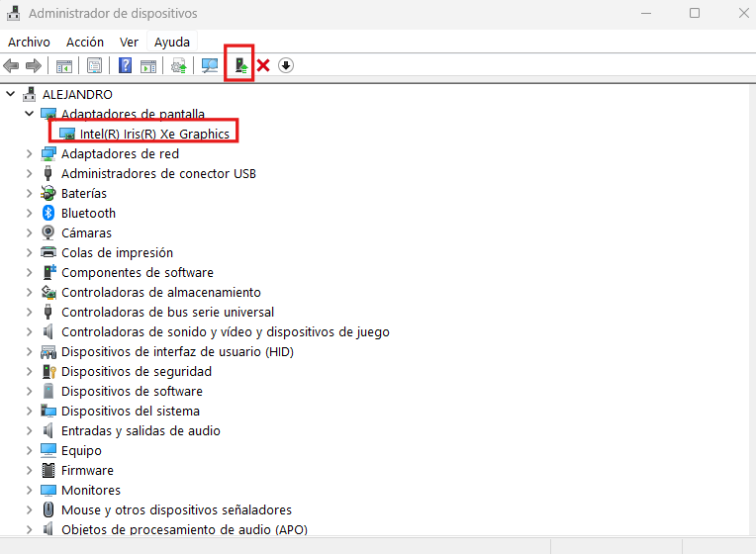
Task: Click the scan for hardware changes icon
Action: (x=209, y=66)
